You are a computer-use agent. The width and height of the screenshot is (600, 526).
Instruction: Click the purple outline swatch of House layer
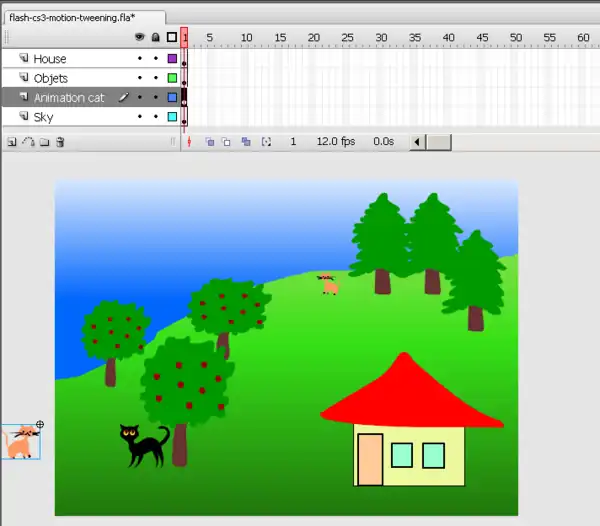click(172, 59)
